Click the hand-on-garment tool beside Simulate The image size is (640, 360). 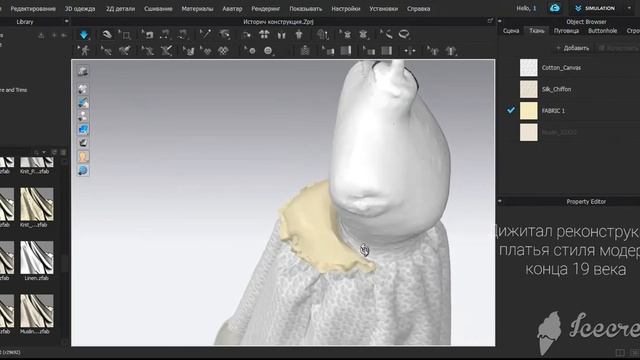click(x=107, y=35)
